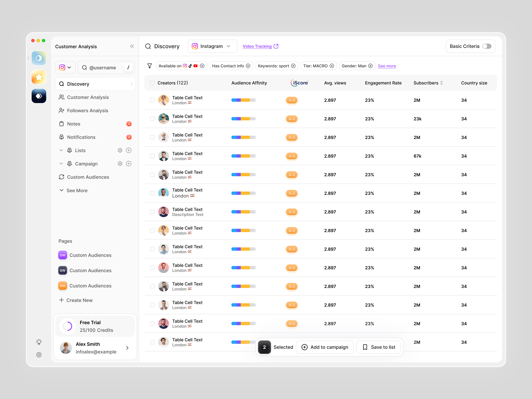Click the lightbulb icon in left rail
This screenshot has height=399, width=532.
[x=39, y=342]
